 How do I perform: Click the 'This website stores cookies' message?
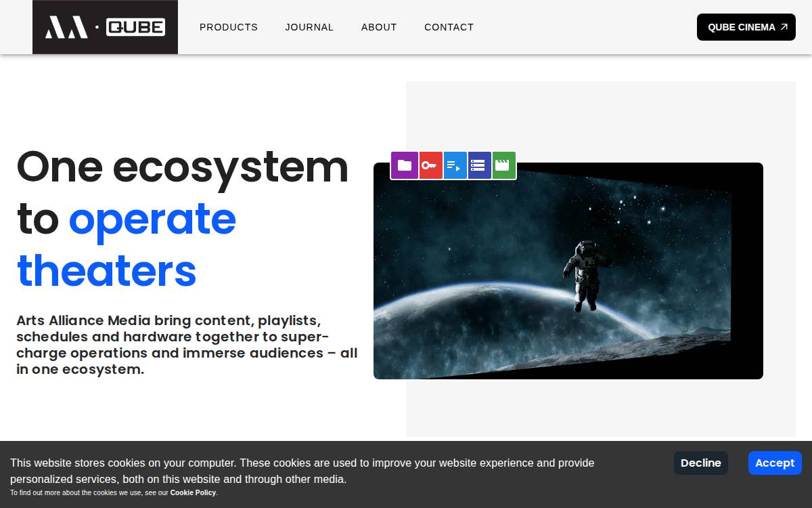(302, 471)
